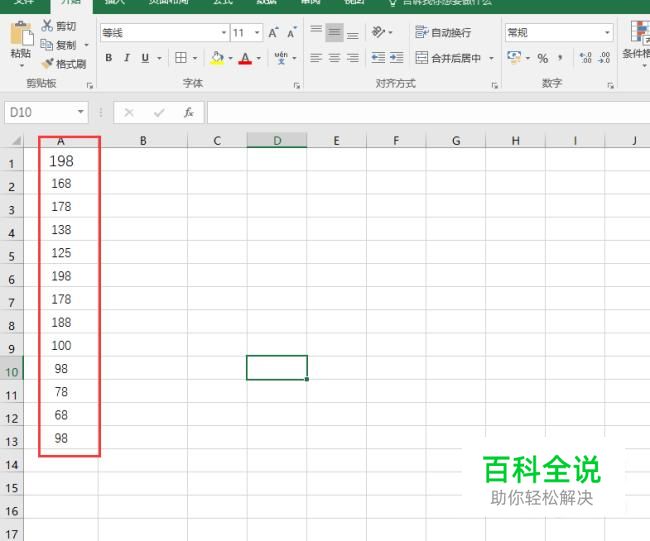The height and width of the screenshot is (541, 650).
Task: Select the Format Painter brush
Action: click(47, 63)
